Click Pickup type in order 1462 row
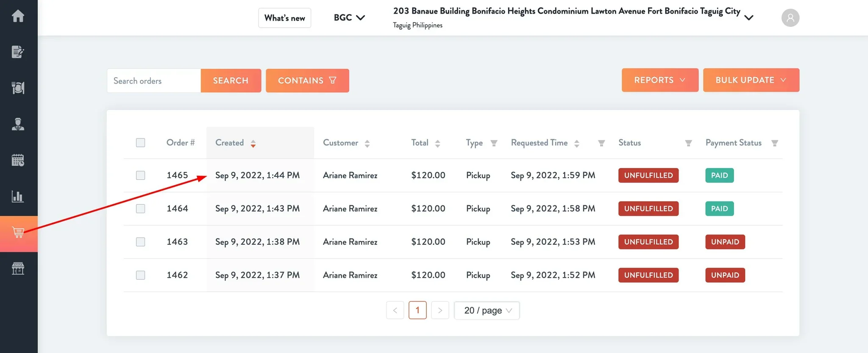The width and height of the screenshot is (868, 353). (478, 275)
